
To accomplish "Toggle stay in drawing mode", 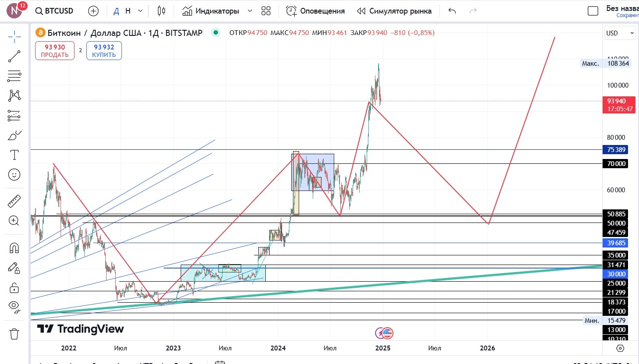I will click(14, 268).
